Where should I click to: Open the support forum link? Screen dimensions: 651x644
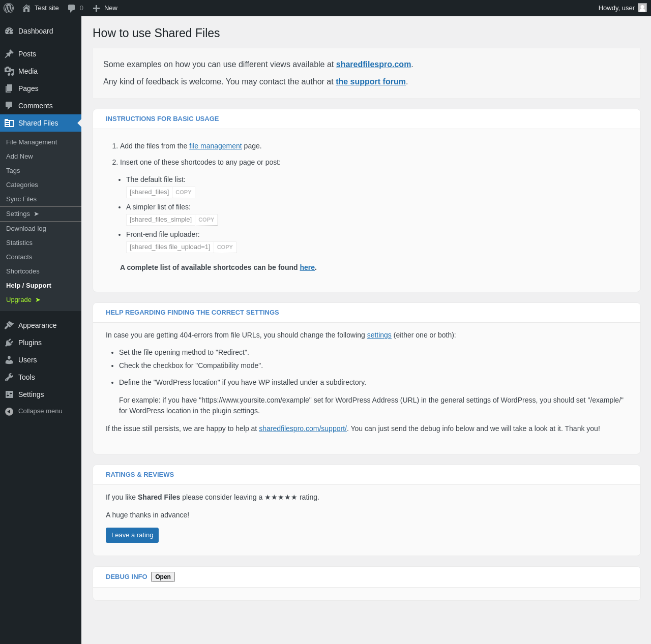tap(371, 82)
